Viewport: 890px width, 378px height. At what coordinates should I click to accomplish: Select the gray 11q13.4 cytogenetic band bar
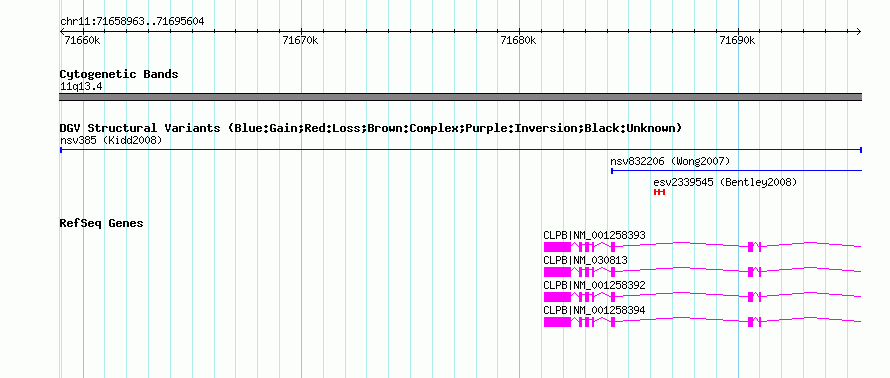460,96
